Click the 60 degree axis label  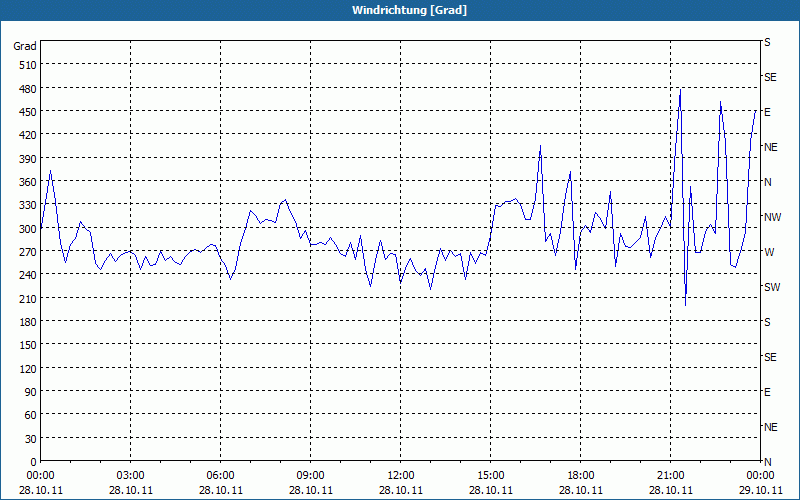tap(31, 415)
